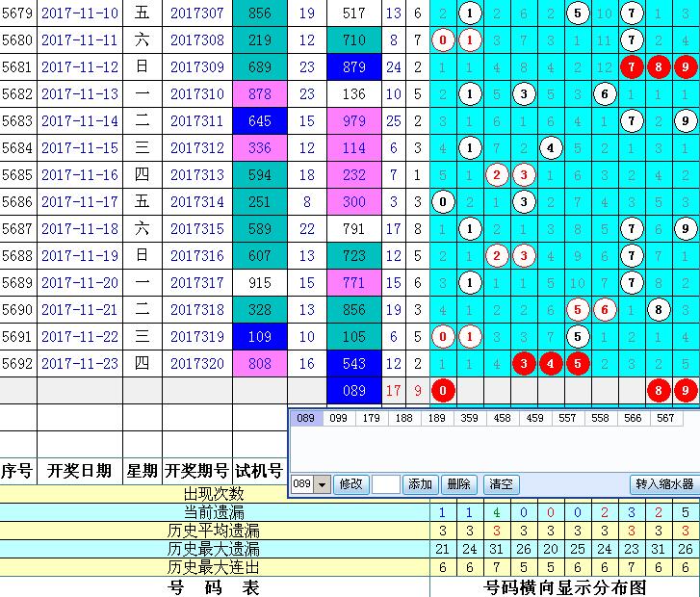Expand the 089 number dropdown arrow
Screen dimensions: 700x597
[322, 484]
